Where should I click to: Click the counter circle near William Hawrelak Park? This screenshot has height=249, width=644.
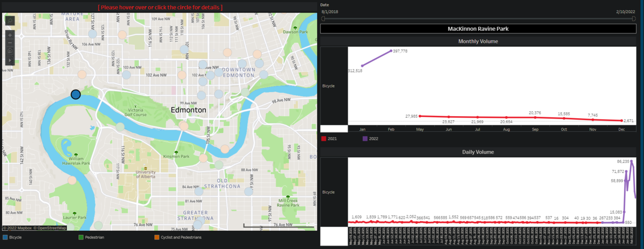coord(72,180)
